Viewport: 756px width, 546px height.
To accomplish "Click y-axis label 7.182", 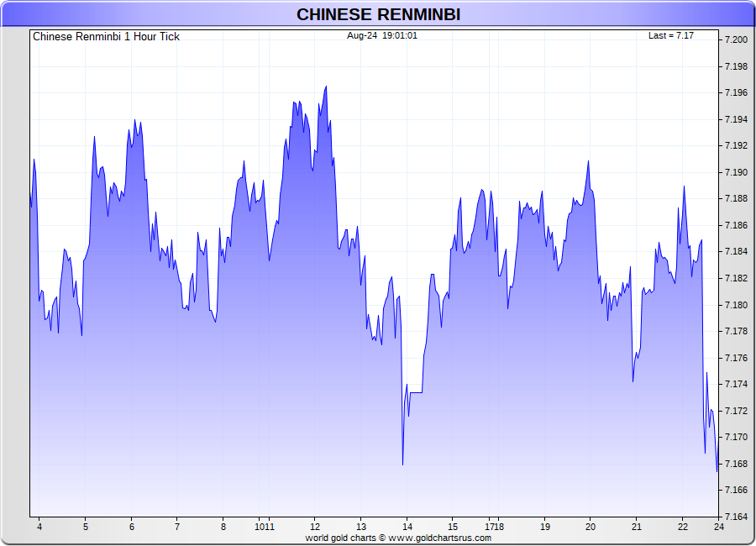I will pyautogui.click(x=736, y=278).
